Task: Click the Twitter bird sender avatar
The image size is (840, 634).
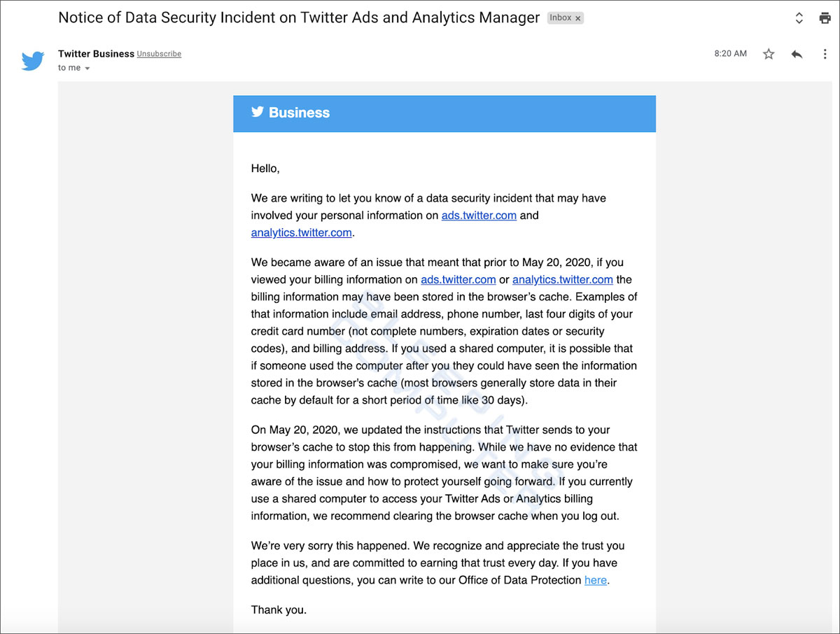Action: 33,60
